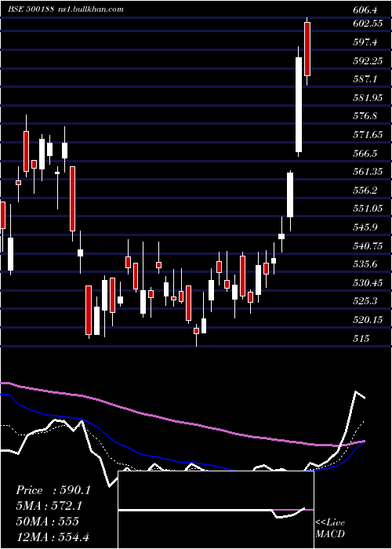Select the 520.15 price axis label
Screen dimensions: 392x549
point(368,320)
